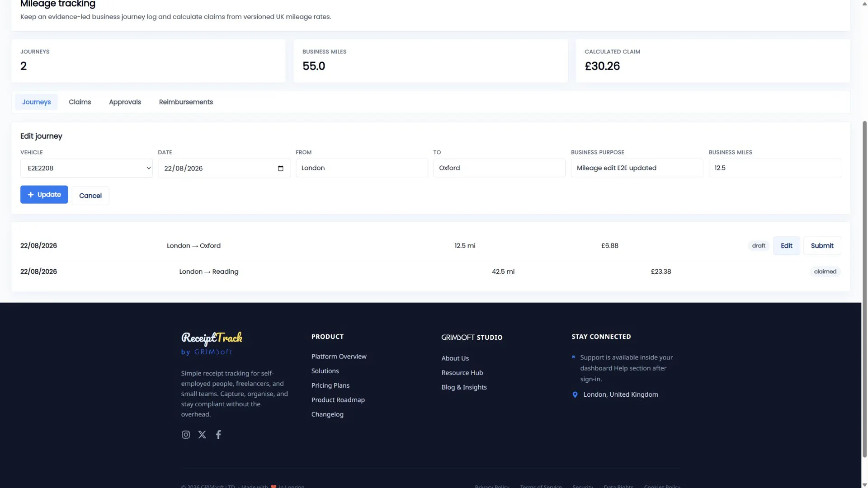The image size is (868, 488).
Task: Open the Reimbursements tab
Action: coord(186,102)
